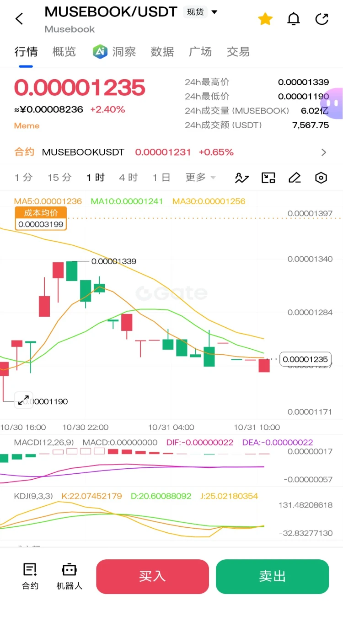This screenshot has height=644, width=343.
Task: Switch to the 行情 tab
Action: [x=26, y=52]
